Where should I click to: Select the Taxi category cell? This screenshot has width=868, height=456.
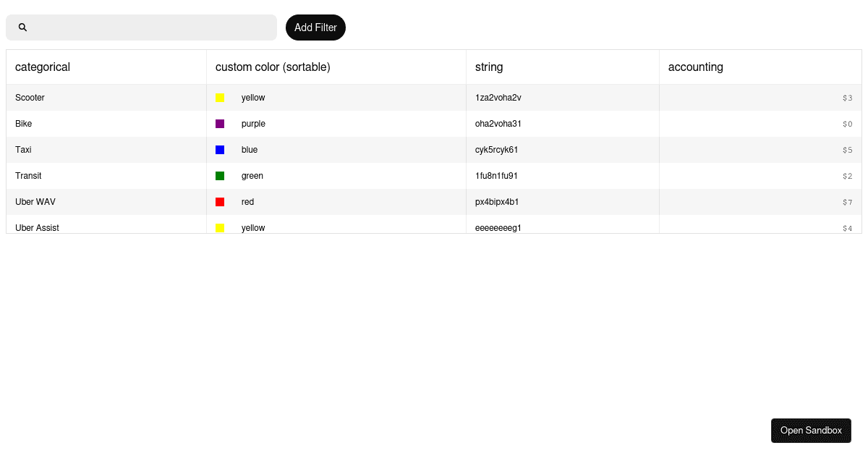[x=23, y=150]
